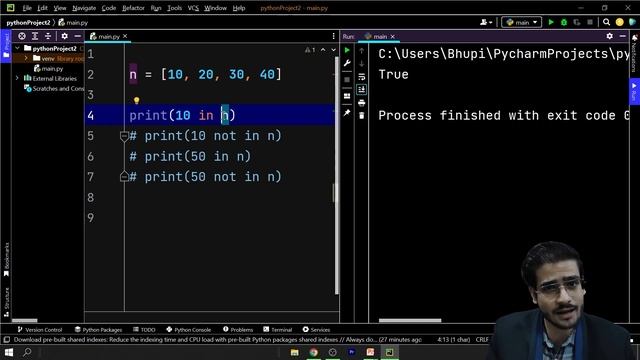
Task: Close the main tab in Run panel
Action: 393,37
